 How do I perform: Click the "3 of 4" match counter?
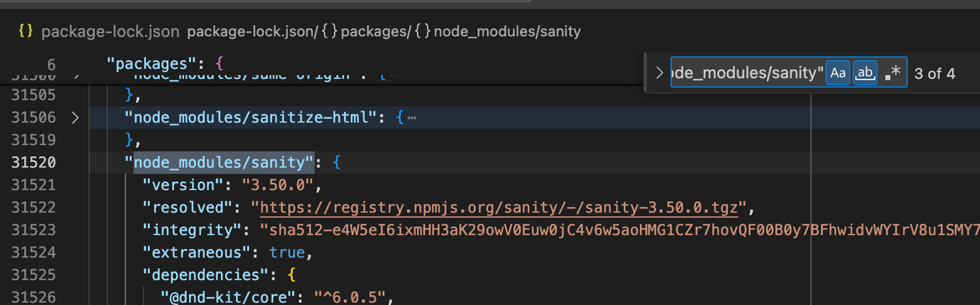[934, 73]
